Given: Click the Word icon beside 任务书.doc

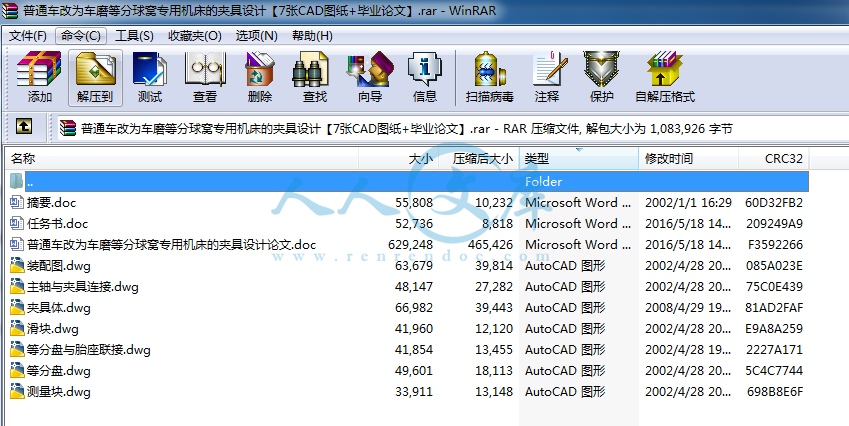Looking at the screenshot, I should pyautogui.click(x=17, y=224).
